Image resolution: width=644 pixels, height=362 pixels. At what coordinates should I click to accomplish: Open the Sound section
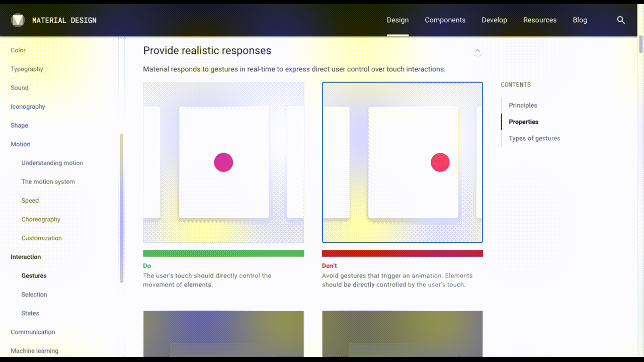[x=19, y=87]
